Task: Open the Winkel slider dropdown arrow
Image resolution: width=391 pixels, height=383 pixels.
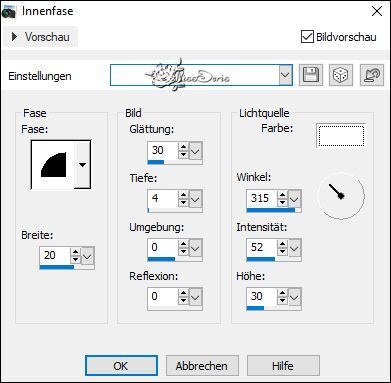Action: coord(294,199)
